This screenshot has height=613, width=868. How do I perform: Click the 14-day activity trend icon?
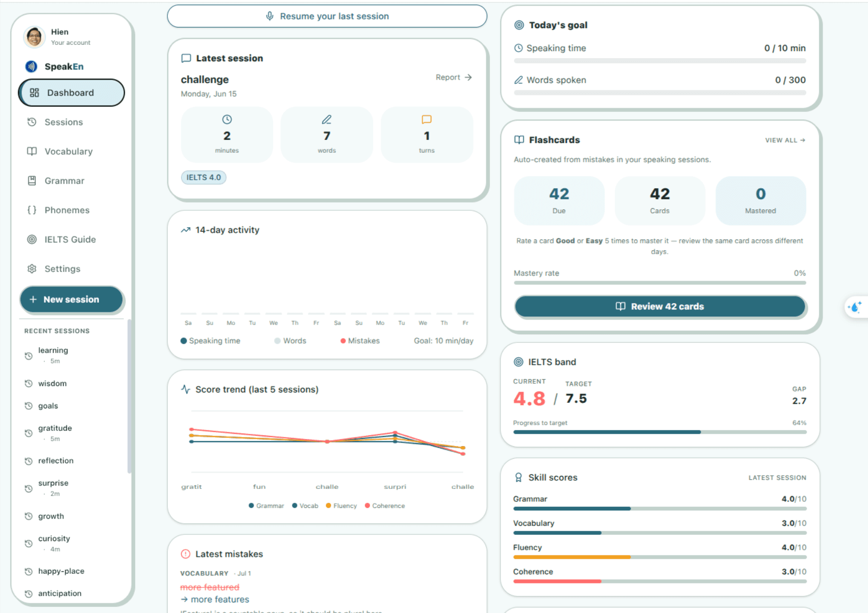[186, 230]
